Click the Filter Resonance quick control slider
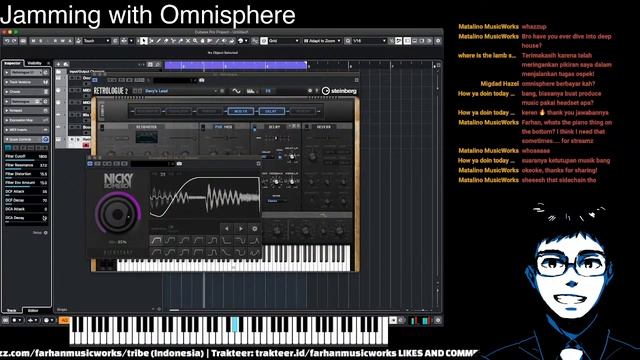The height and width of the screenshot is (360, 640). [x=26, y=166]
